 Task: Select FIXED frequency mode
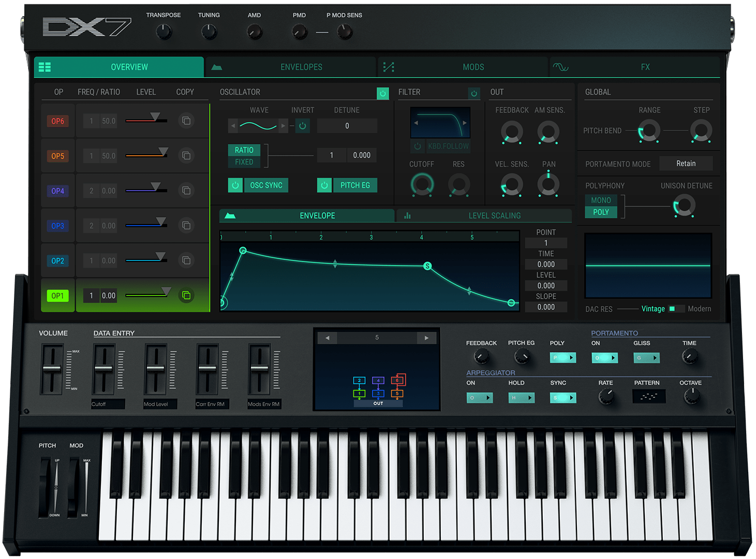point(244,162)
